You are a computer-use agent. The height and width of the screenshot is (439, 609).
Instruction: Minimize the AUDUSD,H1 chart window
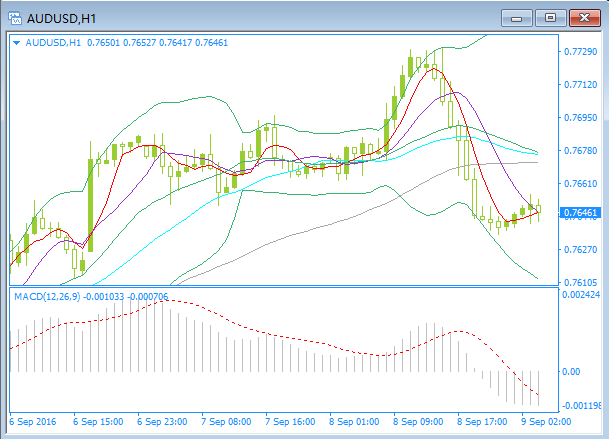tap(517, 17)
